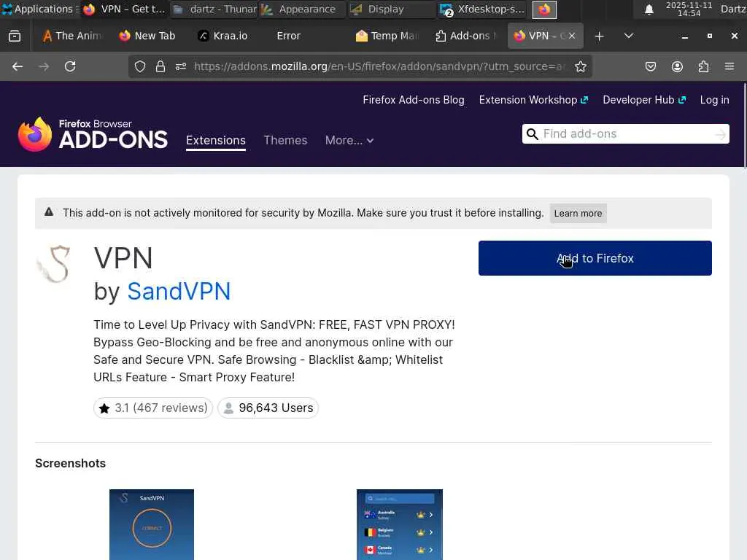The width and height of the screenshot is (747, 560).
Task: Click the page vertical scrollbar
Action: click(x=744, y=125)
